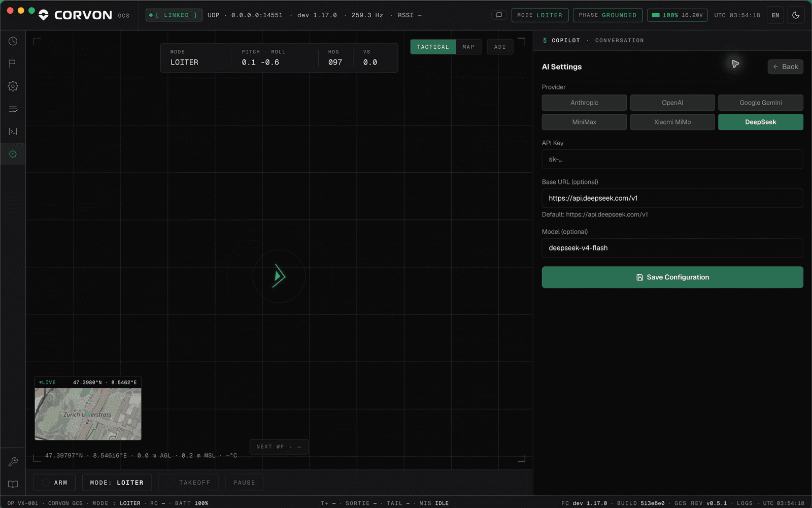Focus the Base URL input field
812x508 pixels.
click(672, 198)
